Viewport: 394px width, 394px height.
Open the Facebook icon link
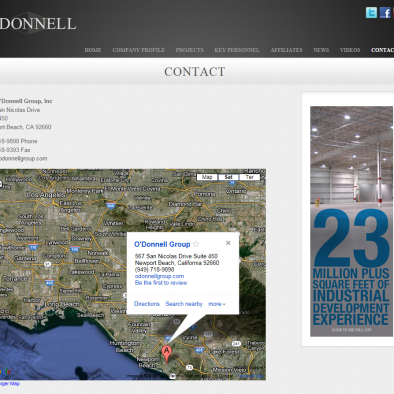[x=385, y=13]
